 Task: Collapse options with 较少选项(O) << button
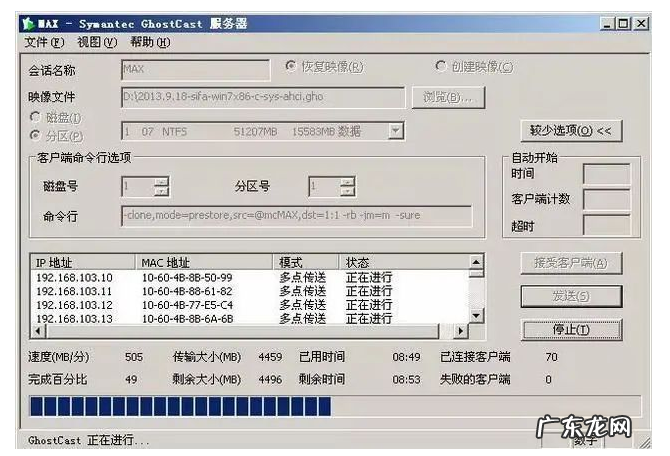(571, 130)
